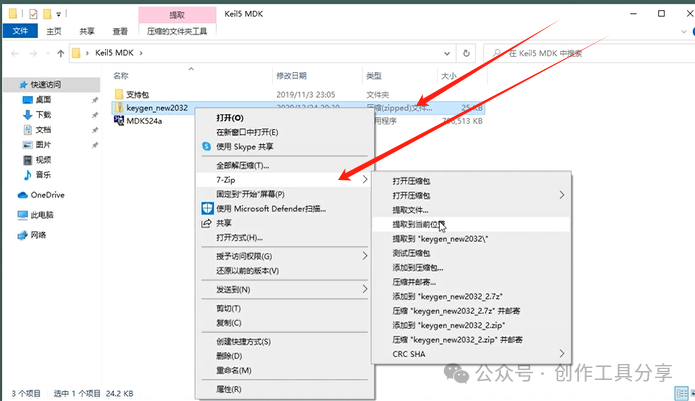Click the New folder icon in title bar
695x401 pixels.
tap(47, 14)
